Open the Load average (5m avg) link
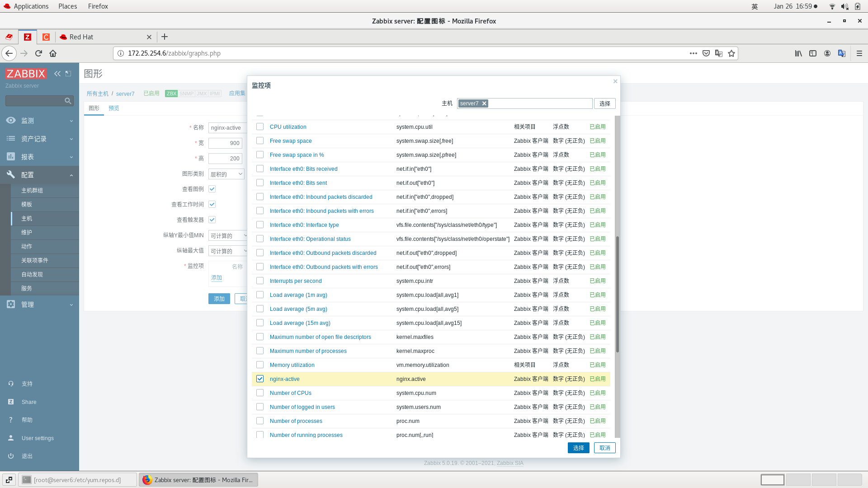This screenshot has width=868, height=488. coord(298,309)
